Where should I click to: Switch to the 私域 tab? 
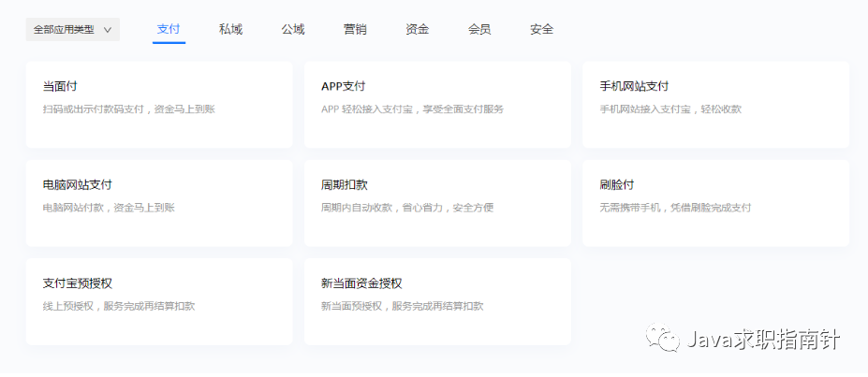pos(231,29)
